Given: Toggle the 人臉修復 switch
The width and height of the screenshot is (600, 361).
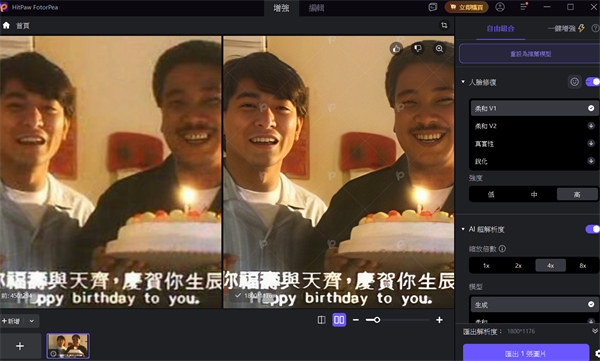Looking at the screenshot, I should click(593, 82).
